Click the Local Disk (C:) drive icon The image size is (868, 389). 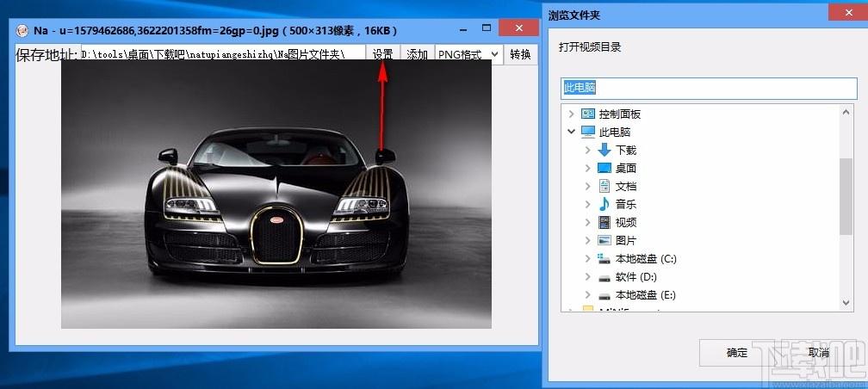pos(604,258)
